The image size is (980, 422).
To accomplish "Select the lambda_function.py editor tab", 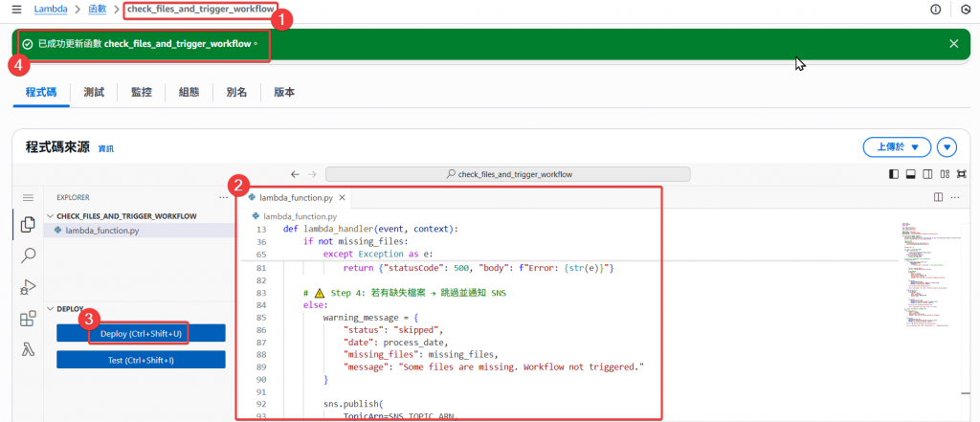I will (296, 197).
